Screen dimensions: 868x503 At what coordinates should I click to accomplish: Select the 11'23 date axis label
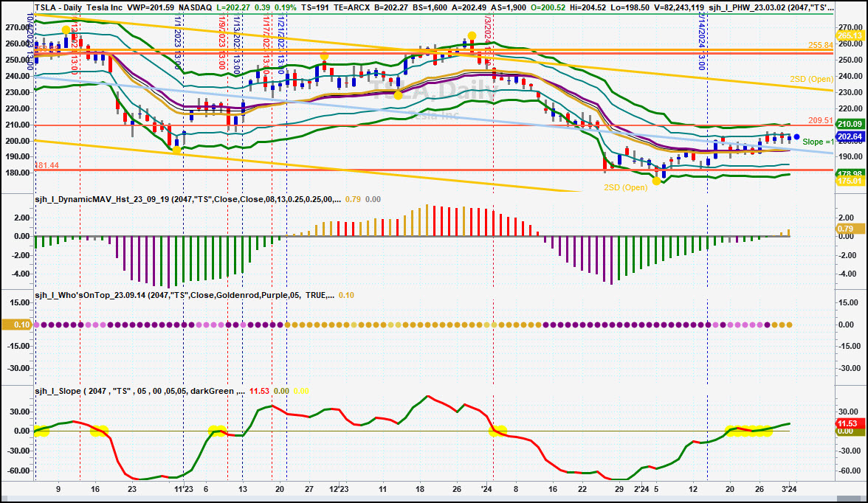point(184,489)
